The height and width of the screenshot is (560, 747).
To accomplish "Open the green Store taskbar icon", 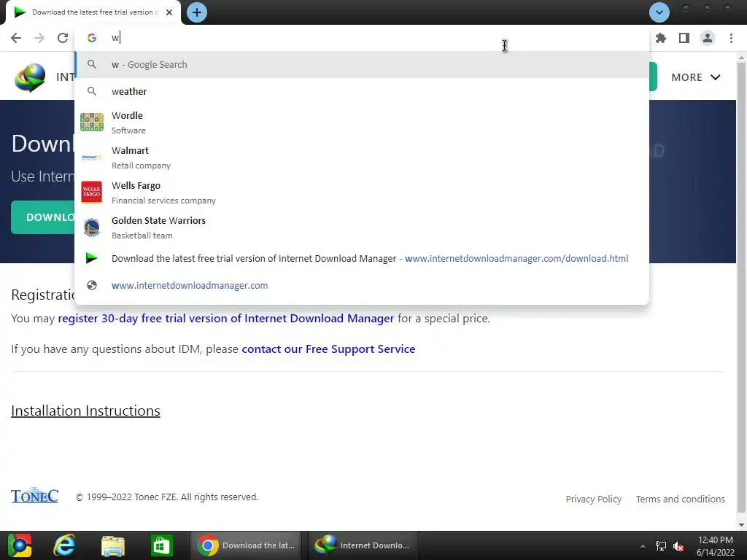I will [161, 545].
